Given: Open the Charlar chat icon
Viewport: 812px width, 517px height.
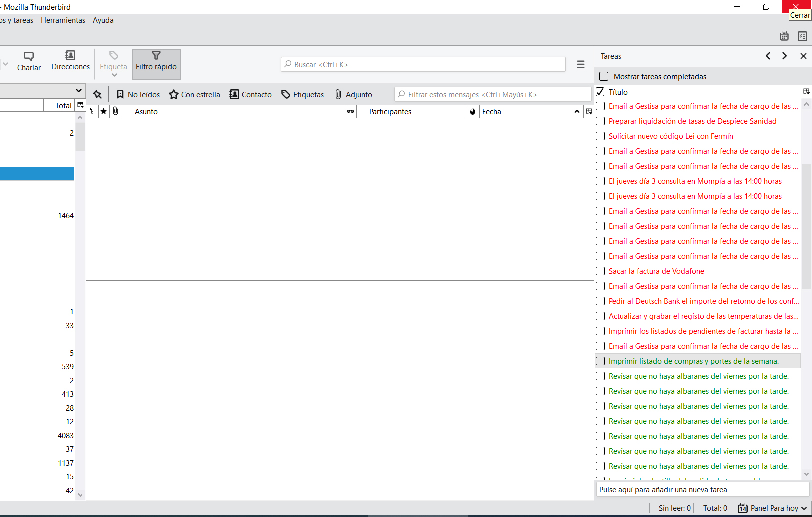Looking at the screenshot, I should pyautogui.click(x=29, y=61).
